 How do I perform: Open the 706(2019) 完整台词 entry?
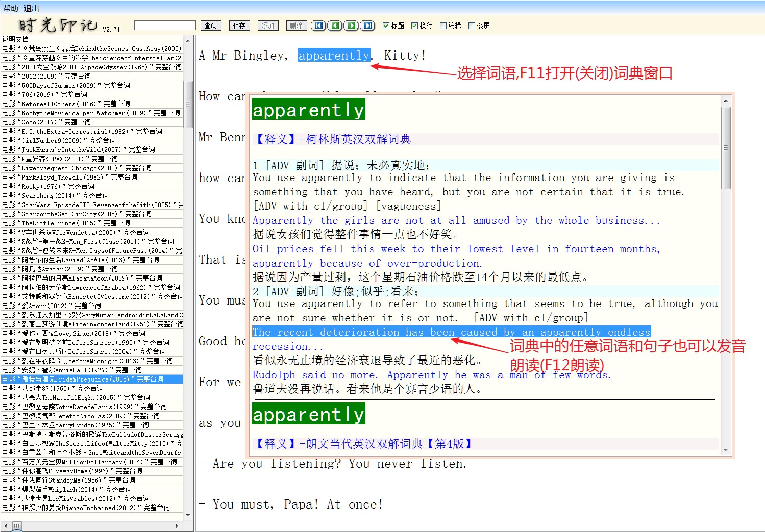[92, 94]
